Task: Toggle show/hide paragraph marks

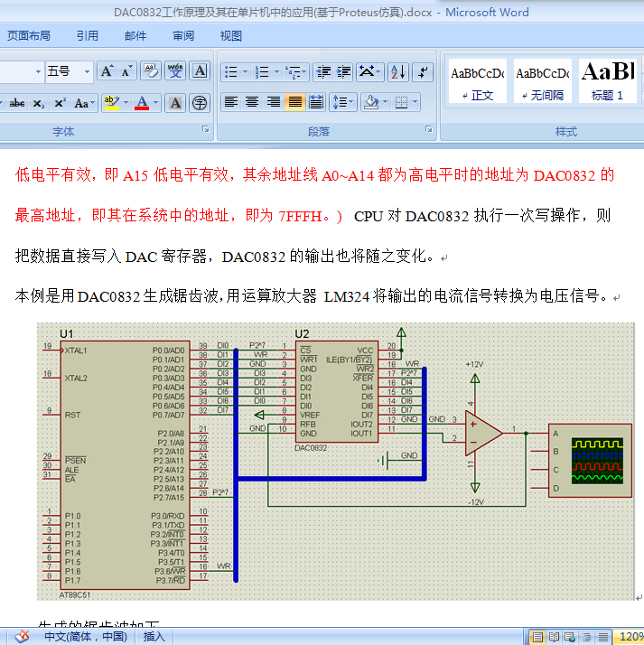Action: pyautogui.click(x=423, y=72)
